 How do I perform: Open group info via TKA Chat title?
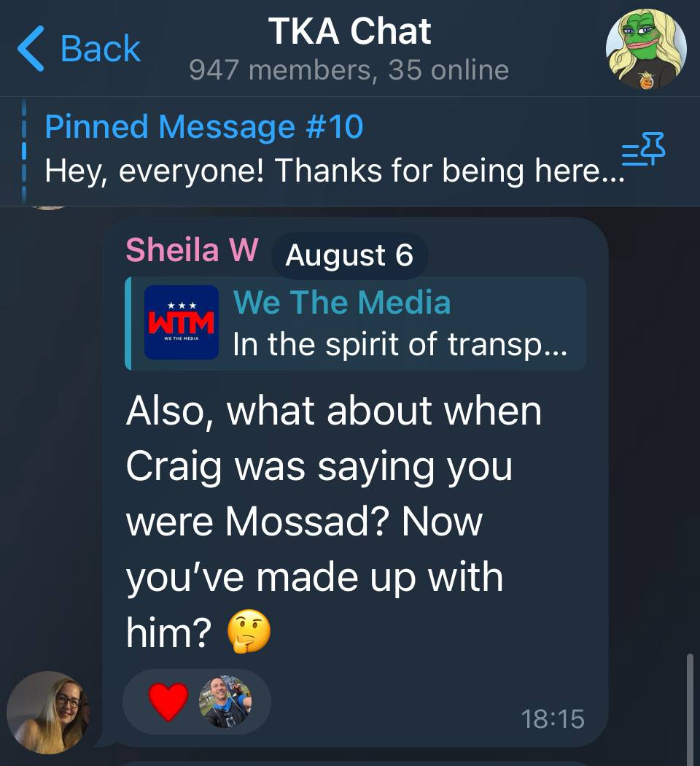point(349,31)
